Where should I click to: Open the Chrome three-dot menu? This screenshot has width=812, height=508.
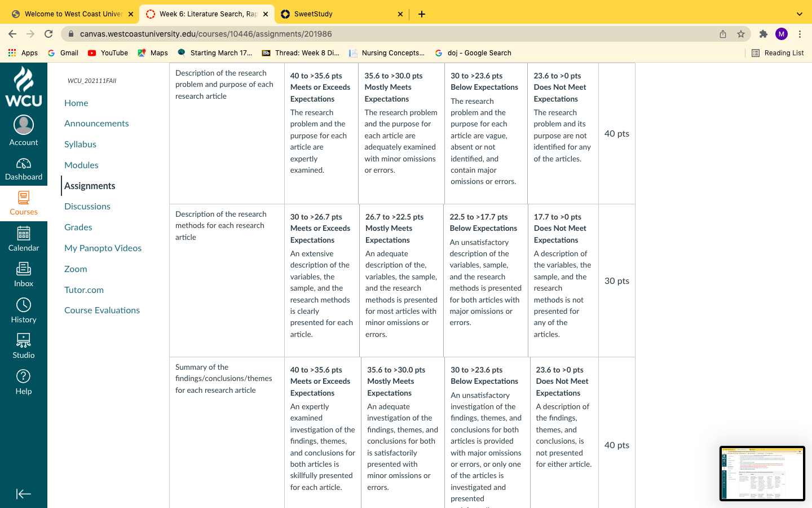pos(800,34)
